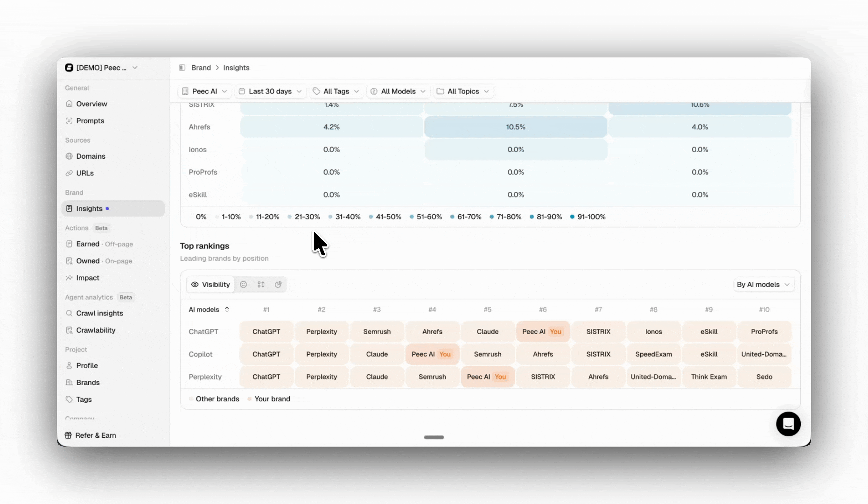This screenshot has width=868, height=504.
Task: Open the All Tags filter dropdown
Action: [336, 91]
